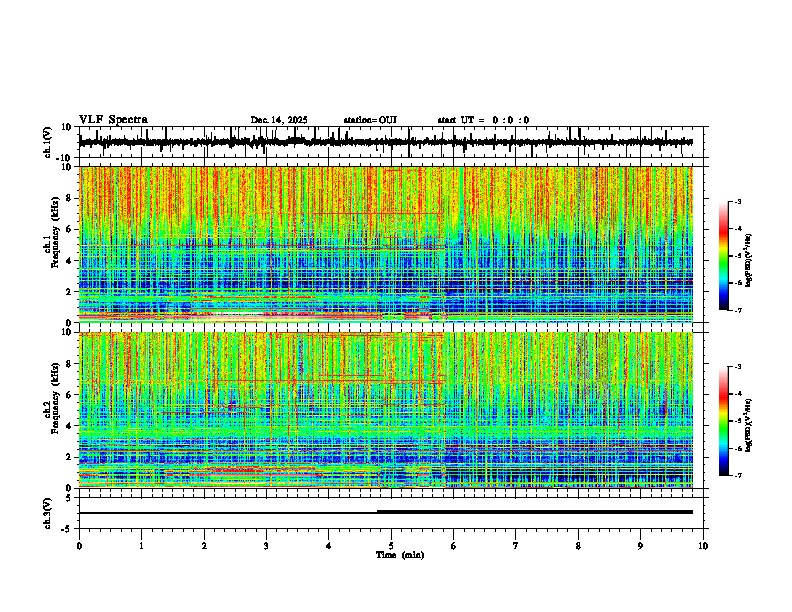Viewport: 792px width, 612px height.
Task: Click tick label "5" on Time axis
Action: [391, 546]
